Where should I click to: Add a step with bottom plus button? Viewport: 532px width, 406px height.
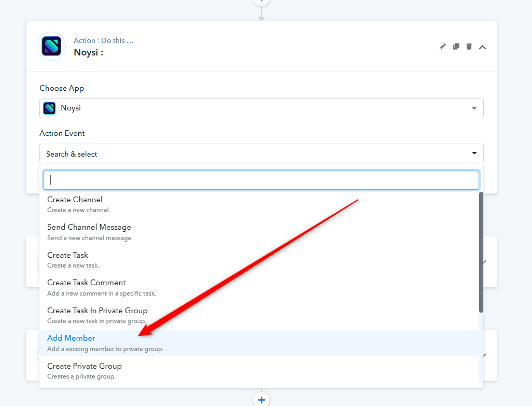[261, 400]
